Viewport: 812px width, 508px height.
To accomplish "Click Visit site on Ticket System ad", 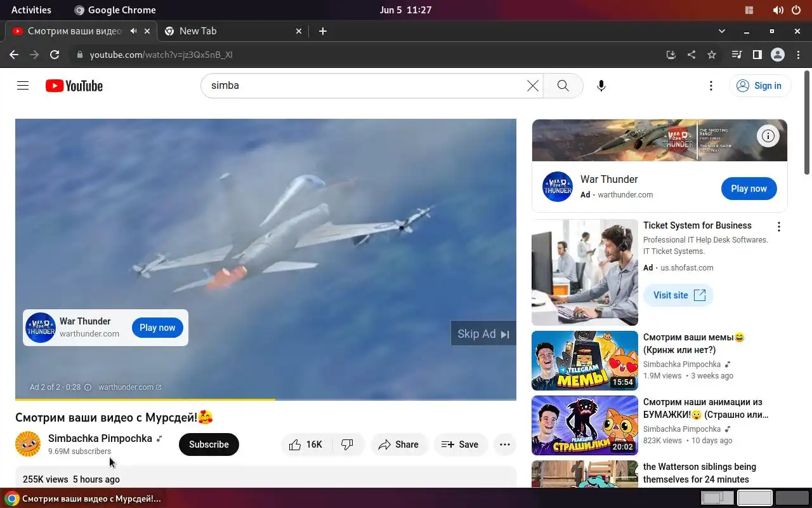I will 679,295.
